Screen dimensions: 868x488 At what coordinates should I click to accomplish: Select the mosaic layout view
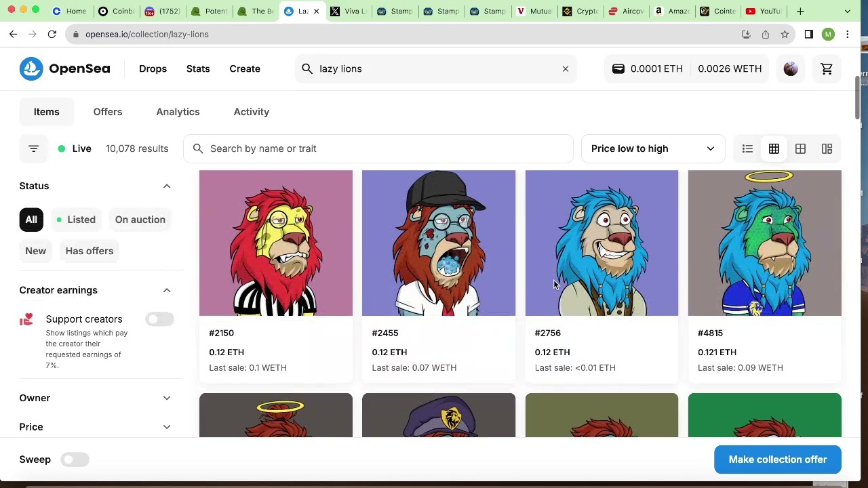click(827, 148)
